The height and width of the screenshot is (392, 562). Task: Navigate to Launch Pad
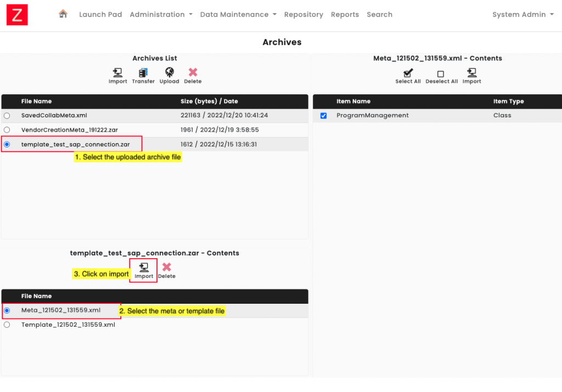(x=100, y=14)
